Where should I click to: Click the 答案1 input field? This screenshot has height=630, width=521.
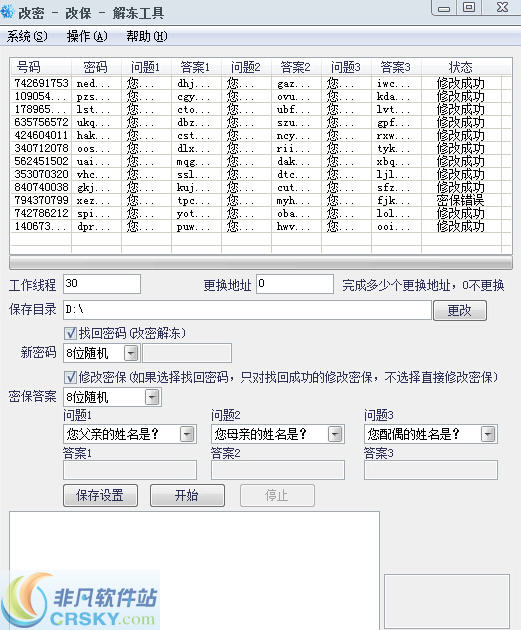click(130, 470)
